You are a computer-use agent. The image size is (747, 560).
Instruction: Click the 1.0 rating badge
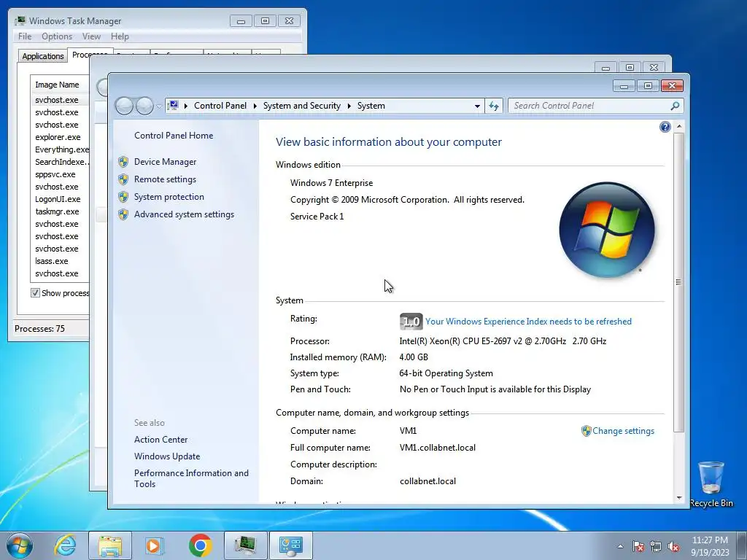411,322
